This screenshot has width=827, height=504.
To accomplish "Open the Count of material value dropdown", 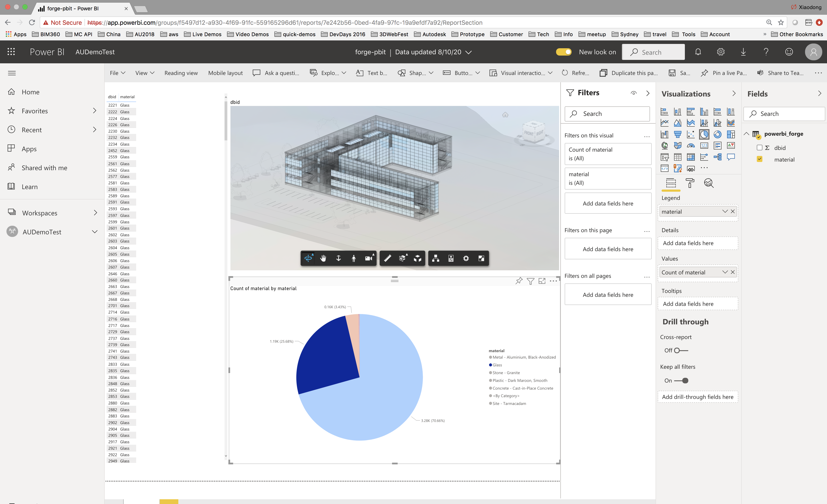I will coord(725,272).
